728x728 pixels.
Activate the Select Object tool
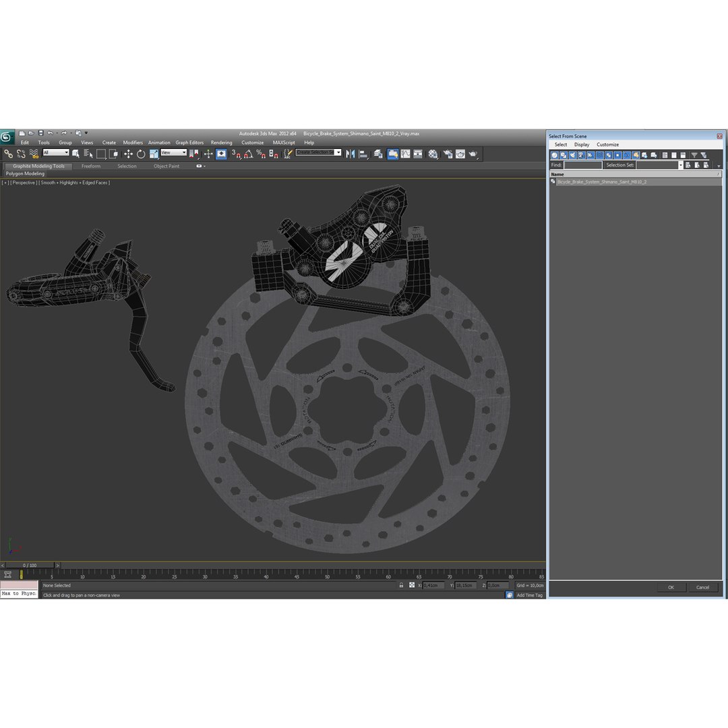coord(75,154)
